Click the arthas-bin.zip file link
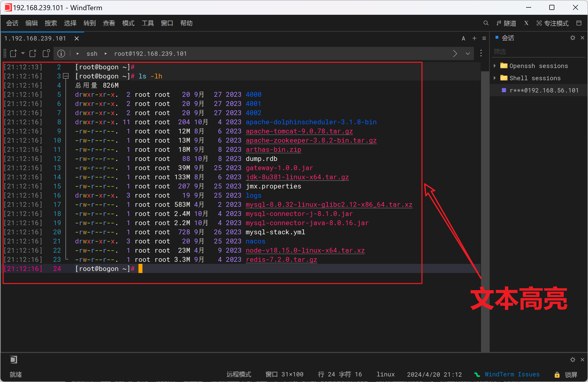588x382 pixels. pyautogui.click(x=273, y=149)
